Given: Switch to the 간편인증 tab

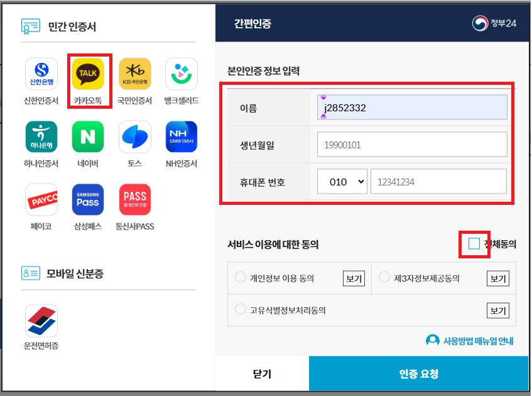Looking at the screenshot, I should (x=246, y=22).
